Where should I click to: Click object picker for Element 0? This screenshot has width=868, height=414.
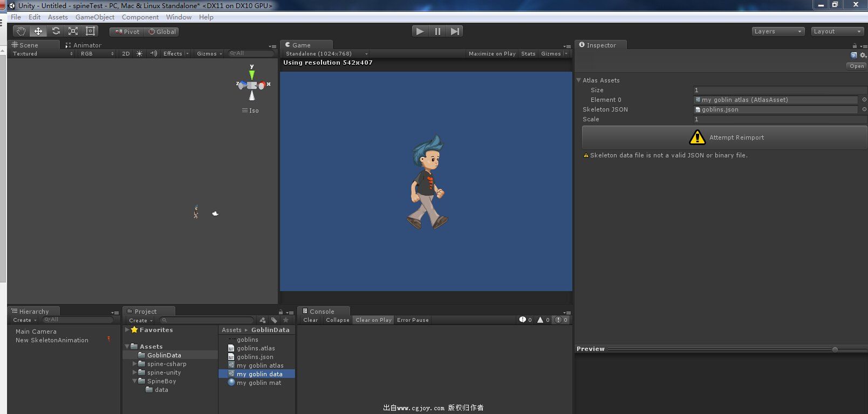[864, 100]
